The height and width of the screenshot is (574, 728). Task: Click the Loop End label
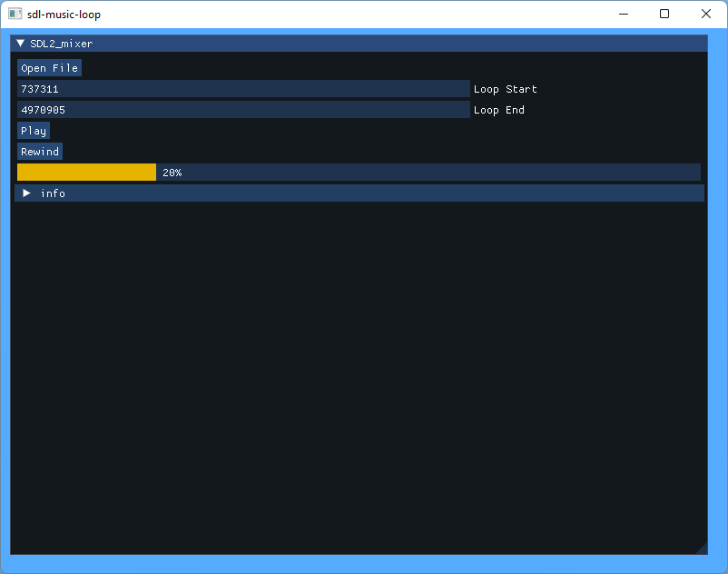coord(499,109)
